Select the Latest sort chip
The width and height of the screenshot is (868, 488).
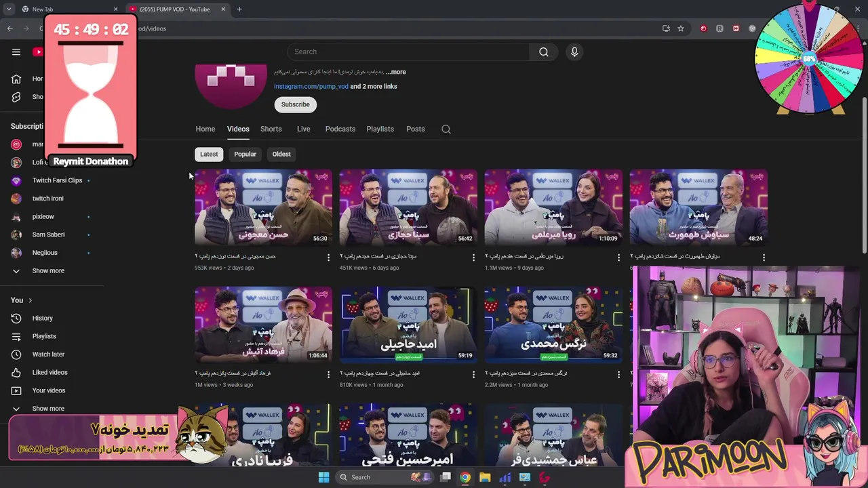pyautogui.click(x=209, y=154)
